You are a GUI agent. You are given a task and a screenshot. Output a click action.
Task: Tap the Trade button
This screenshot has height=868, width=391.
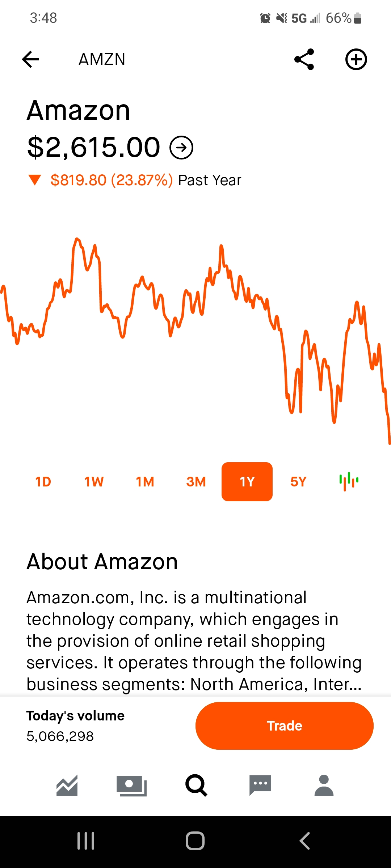coord(285,726)
